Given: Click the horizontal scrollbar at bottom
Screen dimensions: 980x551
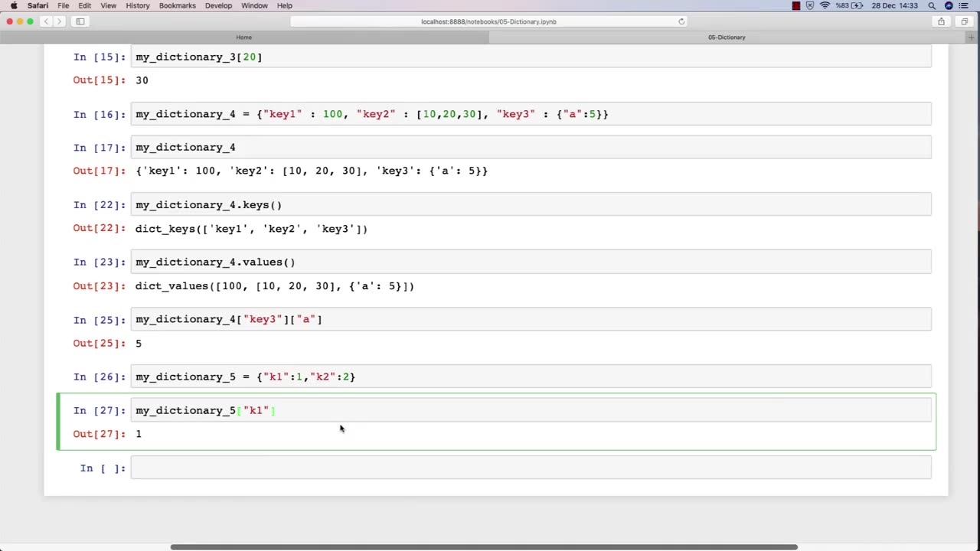Looking at the screenshot, I should tap(484, 546).
